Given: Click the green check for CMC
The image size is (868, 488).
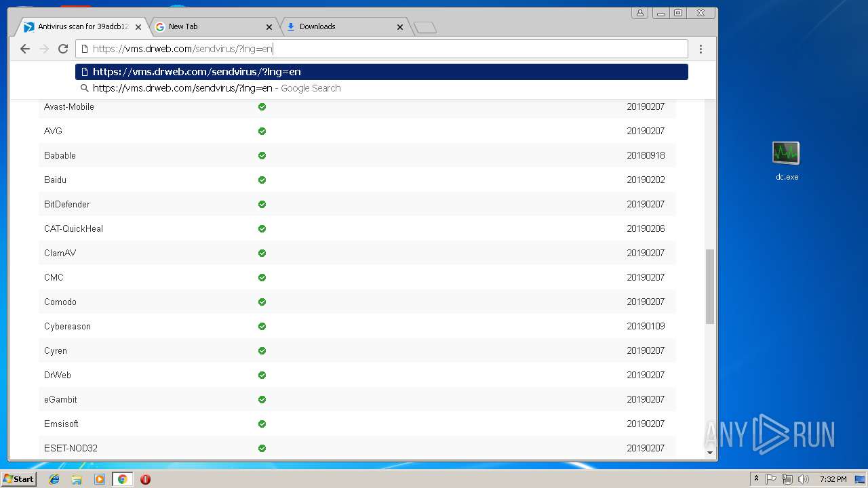Looking at the screenshot, I should [262, 277].
